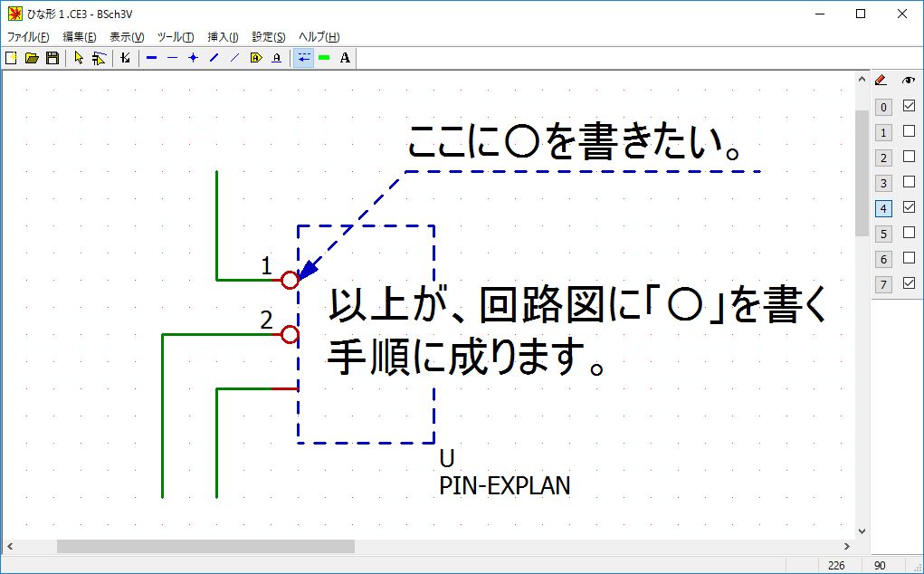This screenshot has width=924, height=574.
Task: Click the pencil edit-layer column icon
Action: [881, 81]
